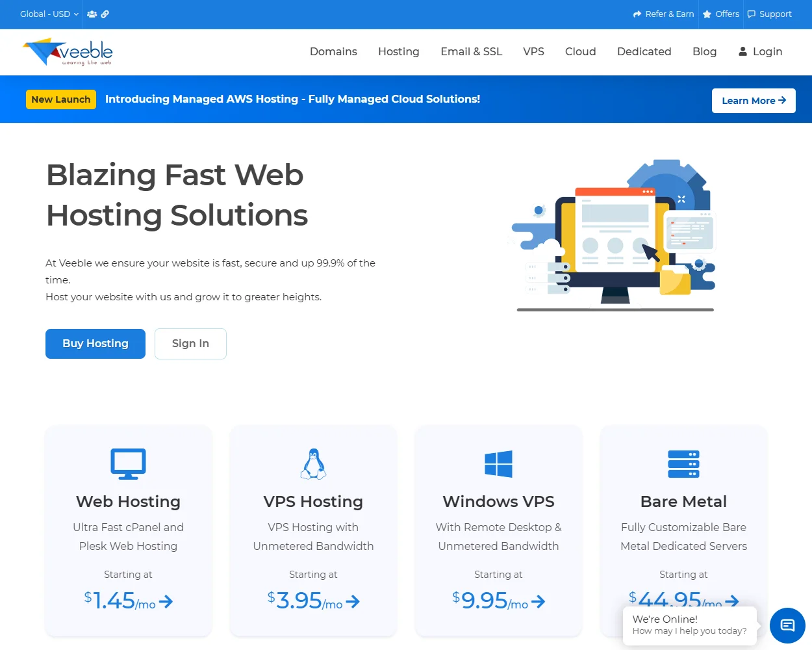Open the VPS navigation item
The width and height of the screenshot is (812, 650).
534,51
